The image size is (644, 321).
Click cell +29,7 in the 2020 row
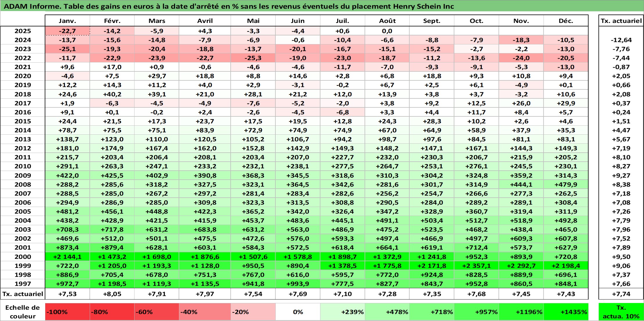[x=157, y=76]
